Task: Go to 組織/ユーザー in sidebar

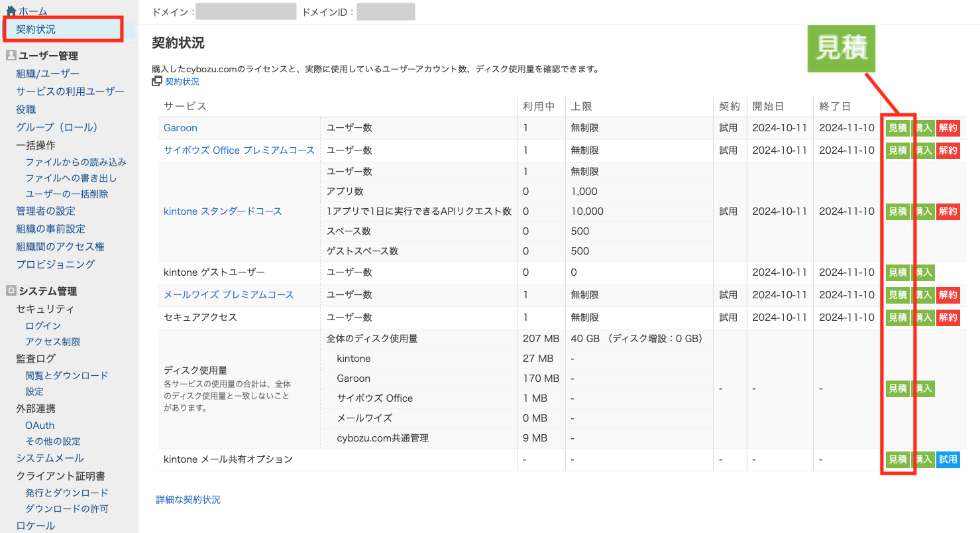Action: point(48,74)
